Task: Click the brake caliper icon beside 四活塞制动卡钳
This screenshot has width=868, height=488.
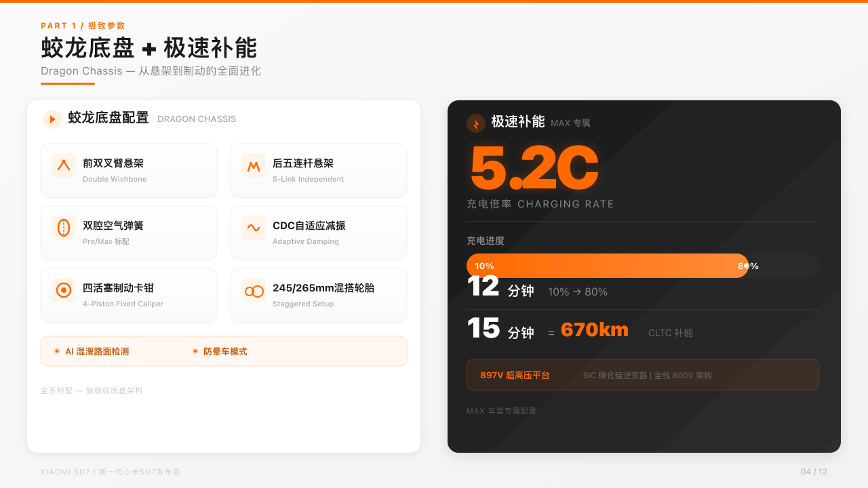Action: click(x=63, y=290)
